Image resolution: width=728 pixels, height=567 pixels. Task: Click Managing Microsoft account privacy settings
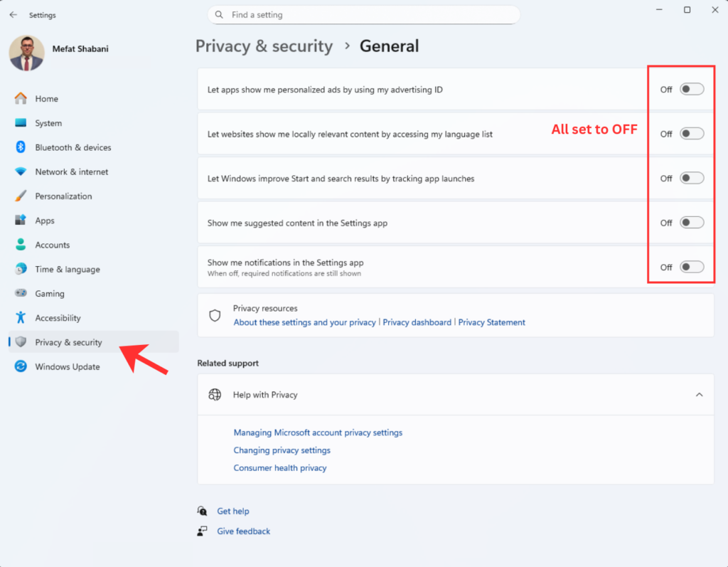pyautogui.click(x=318, y=433)
